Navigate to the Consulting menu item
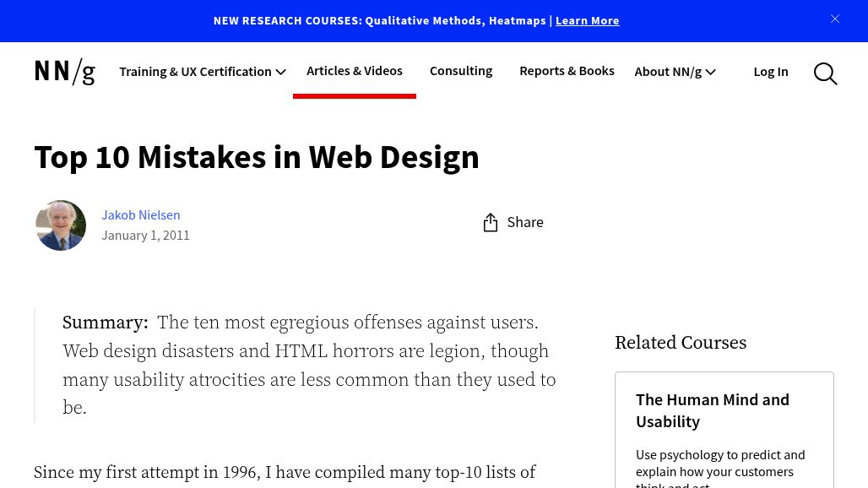The height and width of the screenshot is (488, 868). [460, 70]
